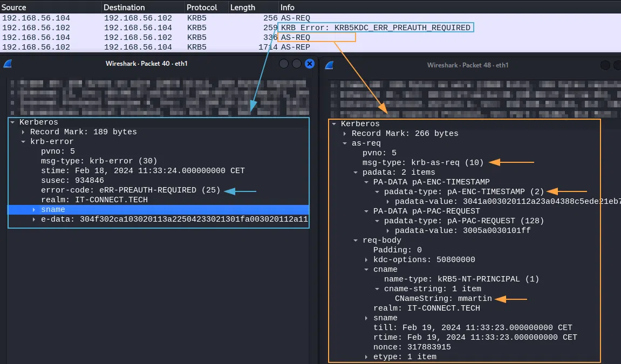The width and height of the screenshot is (621, 364).
Task: Select nonce: 317883915 line
Action: tap(412, 347)
